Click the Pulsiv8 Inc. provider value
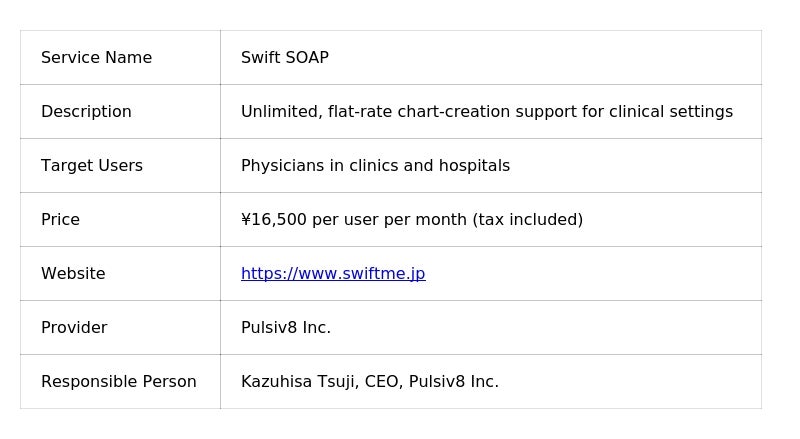The image size is (800, 439). click(286, 328)
